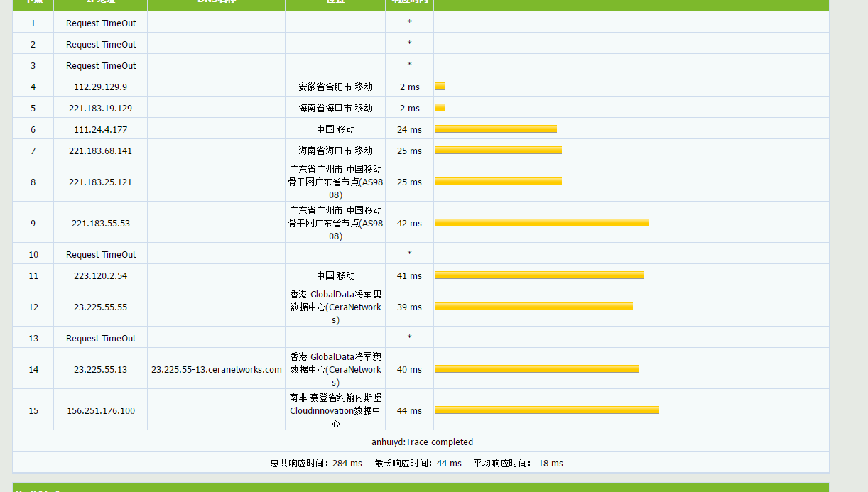Click Request TimeOut in hop 3 row

coord(101,65)
